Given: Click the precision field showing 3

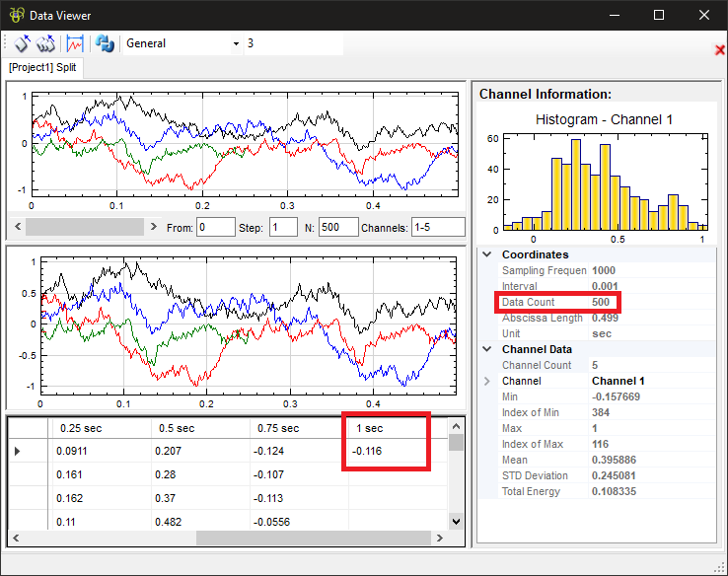Looking at the screenshot, I should (x=291, y=43).
